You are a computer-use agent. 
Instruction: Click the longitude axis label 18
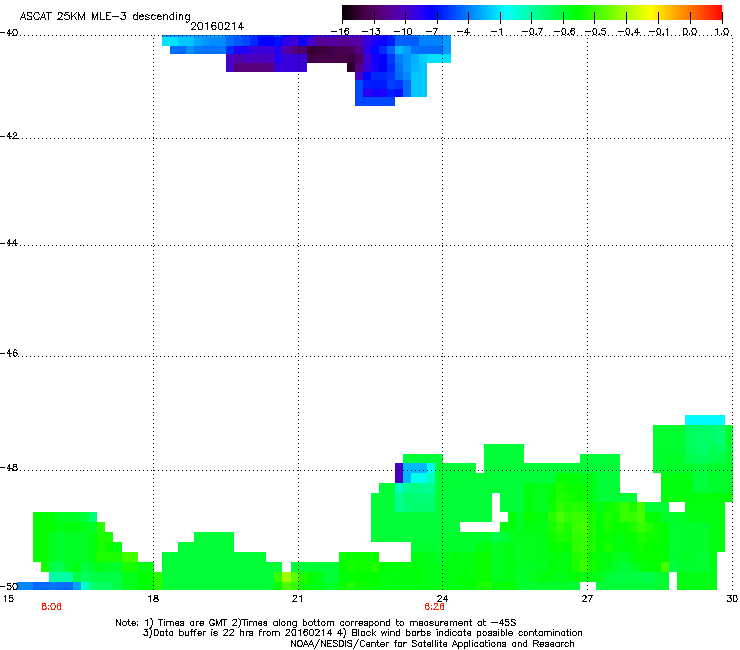[x=153, y=599]
